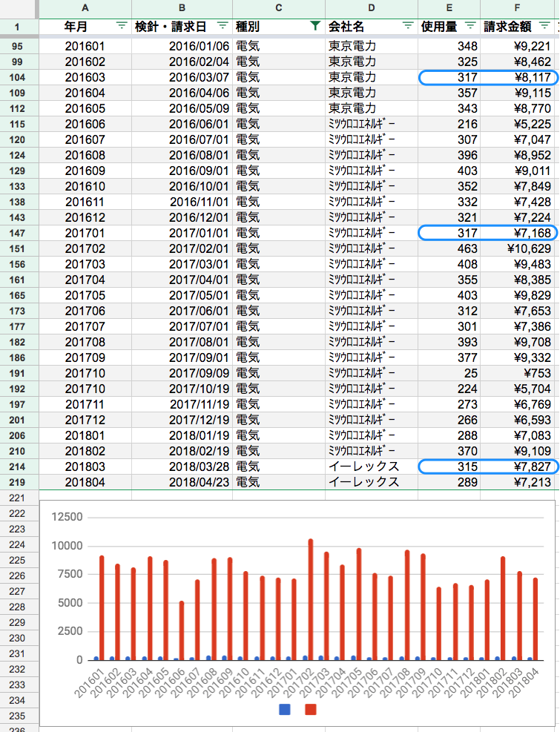
Task: Select usage cell 370 in 201802 row
Action: (449, 451)
